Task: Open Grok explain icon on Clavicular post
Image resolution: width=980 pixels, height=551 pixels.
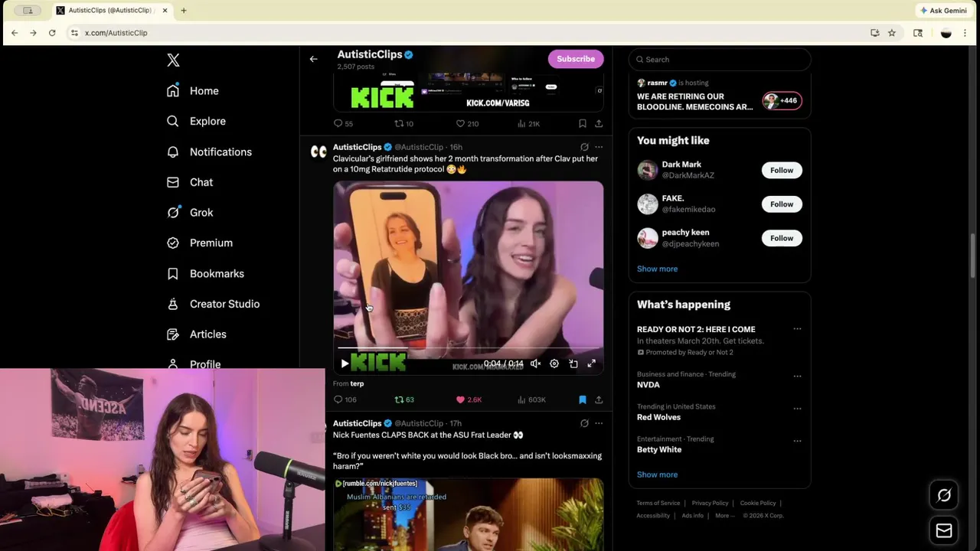Action: point(584,147)
